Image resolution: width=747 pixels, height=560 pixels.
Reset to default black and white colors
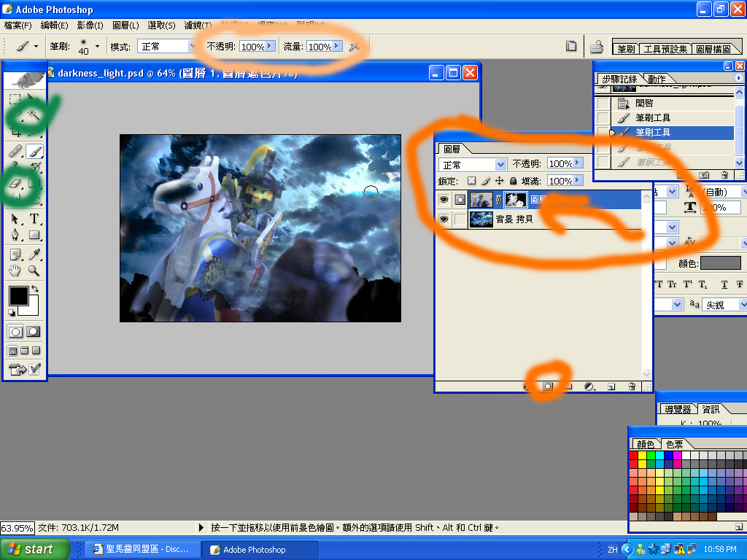(12, 312)
